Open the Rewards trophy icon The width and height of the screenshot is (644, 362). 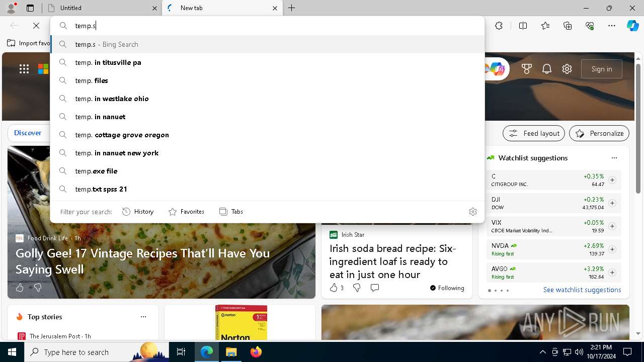coord(527,69)
